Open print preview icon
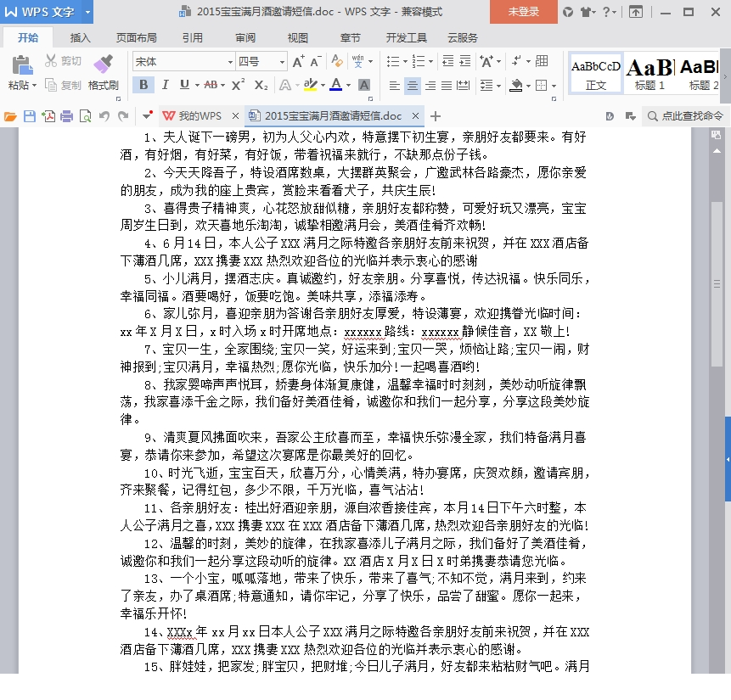The height and width of the screenshot is (700, 731). click(x=85, y=116)
